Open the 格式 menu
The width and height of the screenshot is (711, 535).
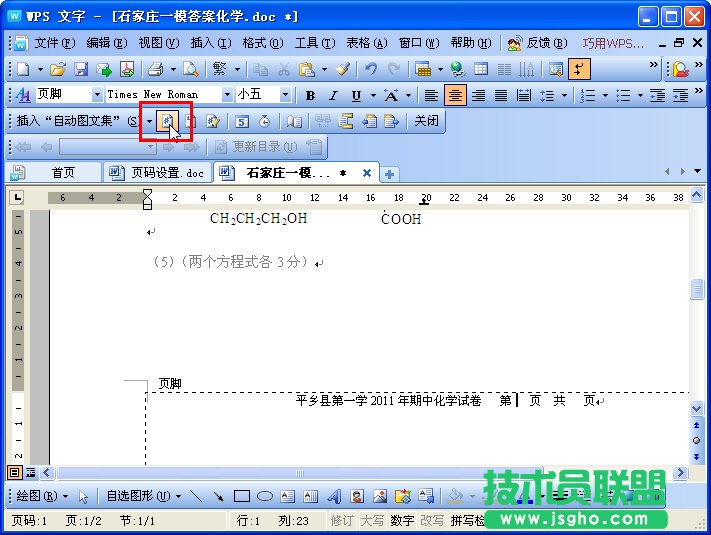click(x=263, y=43)
